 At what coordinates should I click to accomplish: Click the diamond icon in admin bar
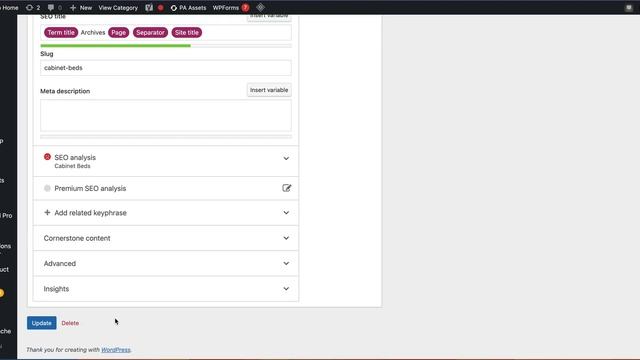[x=260, y=7]
